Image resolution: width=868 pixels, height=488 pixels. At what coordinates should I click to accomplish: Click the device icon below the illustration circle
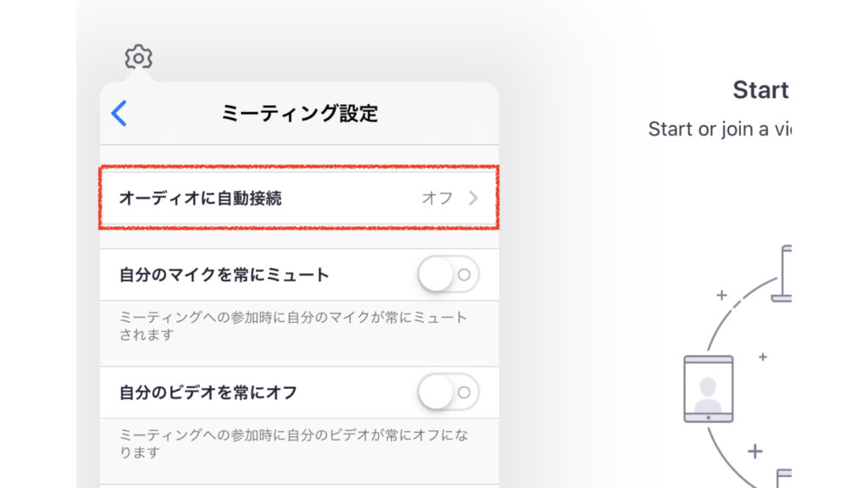(x=784, y=477)
